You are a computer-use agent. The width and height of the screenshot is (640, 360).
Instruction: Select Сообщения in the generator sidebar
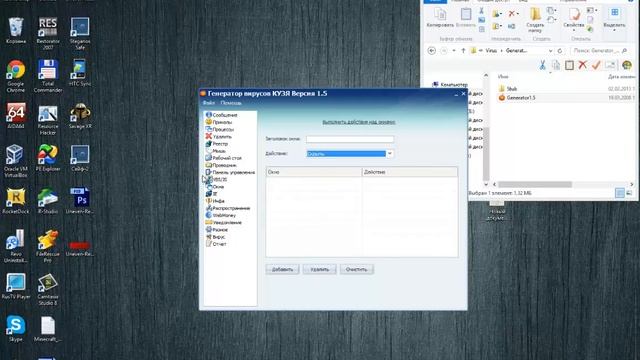[222, 115]
